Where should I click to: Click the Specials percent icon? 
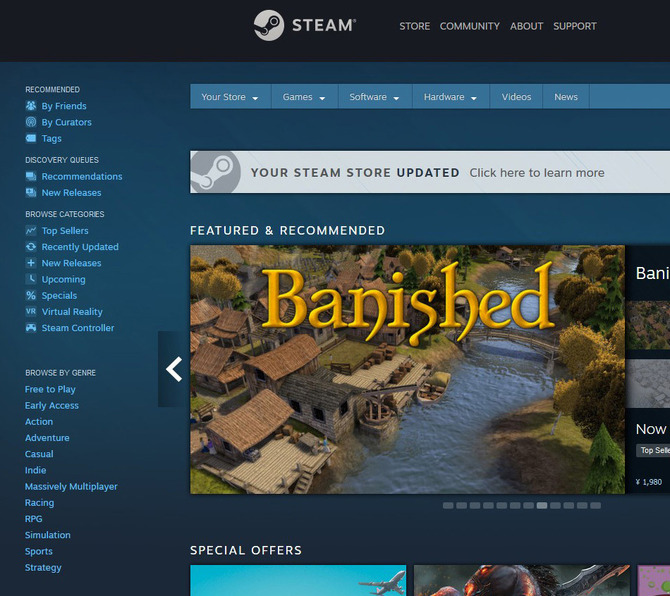31,295
